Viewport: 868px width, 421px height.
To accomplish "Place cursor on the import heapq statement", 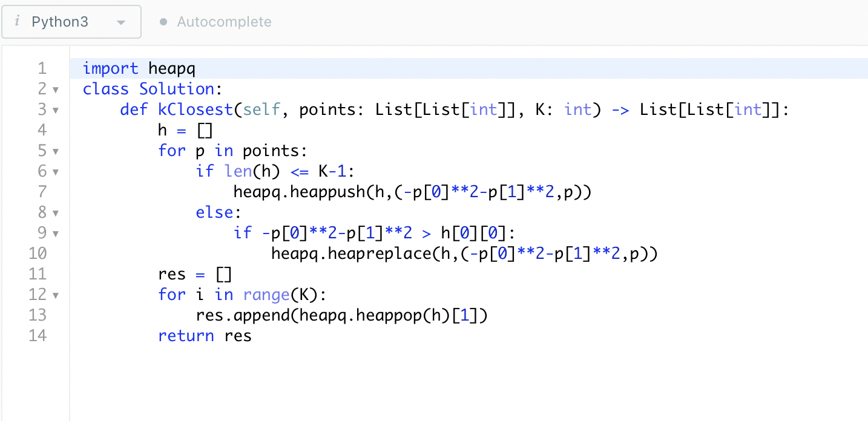I will (x=140, y=68).
